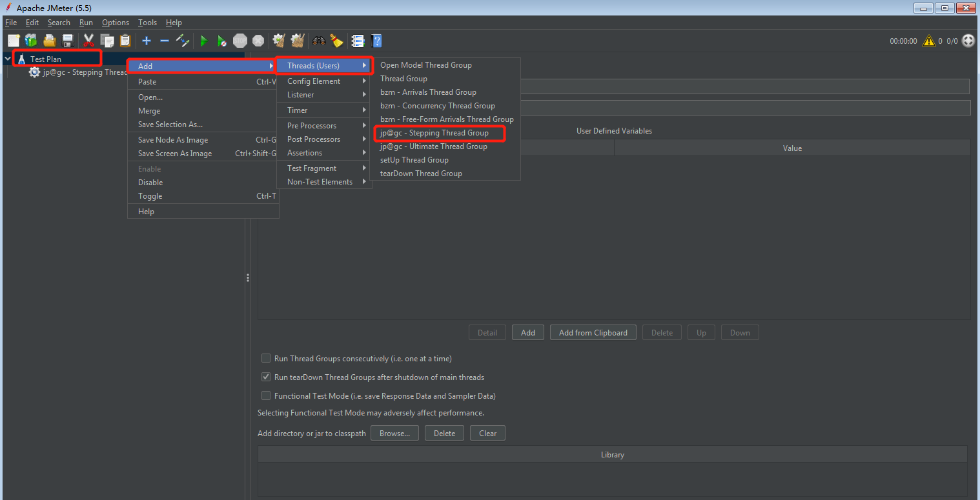Screen dimensions: 980x500
Task: Click the Reset Search broom icon
Action: (x=336, y=41)
